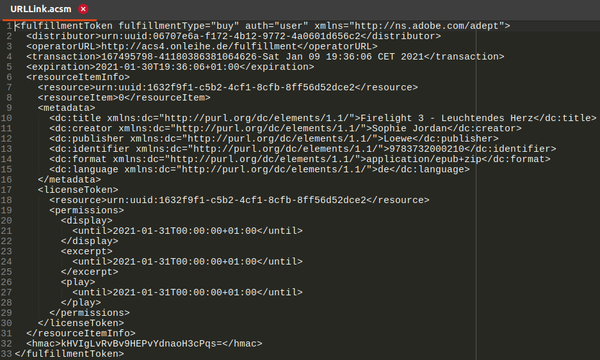Click the transaction value on line 4
The width and height of the screenshot is (600, 360).
pos(262,57)
